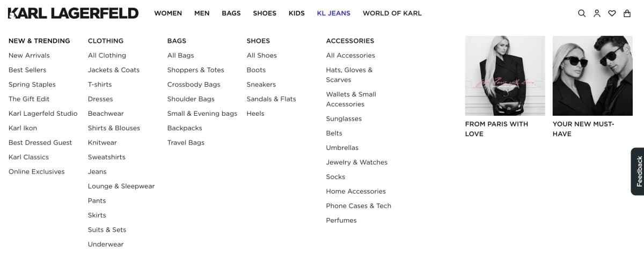The width and height of the screenshot is (644, 254).
Task: Open Sunglasses accessories link
Action: coord(344,118)
